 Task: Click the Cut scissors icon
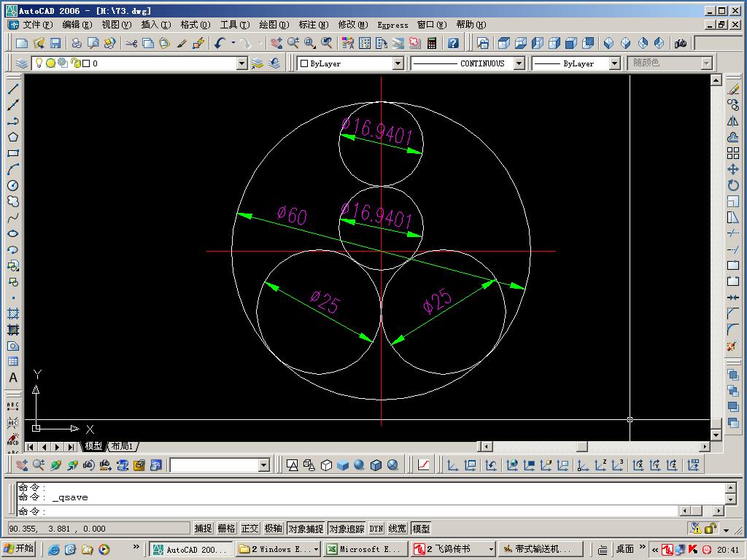[131, 43]
